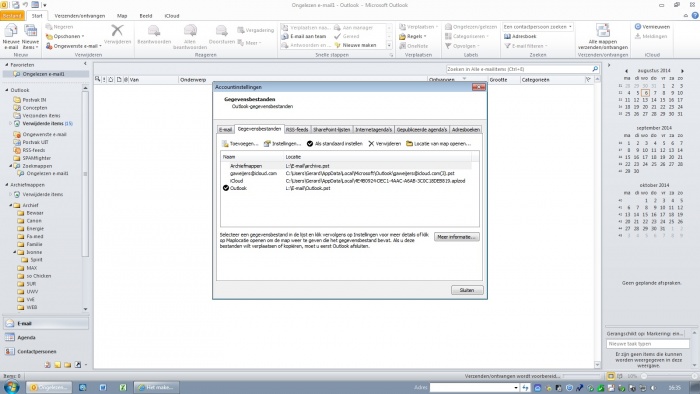Open the Nieuwe items menu button
This screenshot has height=394, width=700.
click(30, 37)
